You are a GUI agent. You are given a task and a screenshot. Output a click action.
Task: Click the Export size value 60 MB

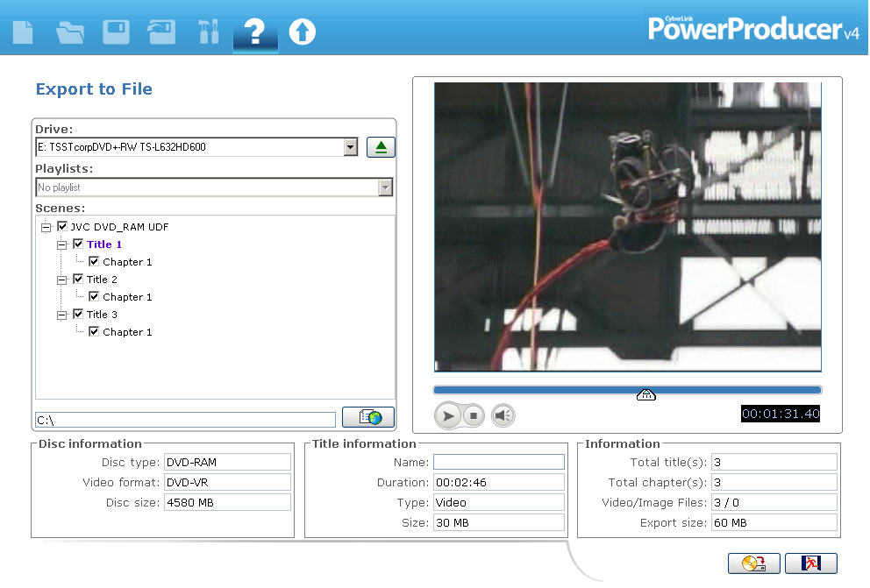point(774,522)
